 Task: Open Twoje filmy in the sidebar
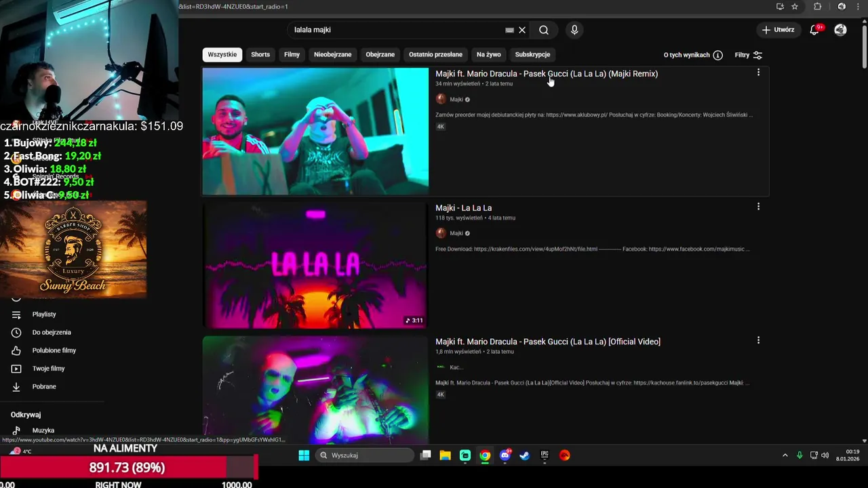coord(48,369)
